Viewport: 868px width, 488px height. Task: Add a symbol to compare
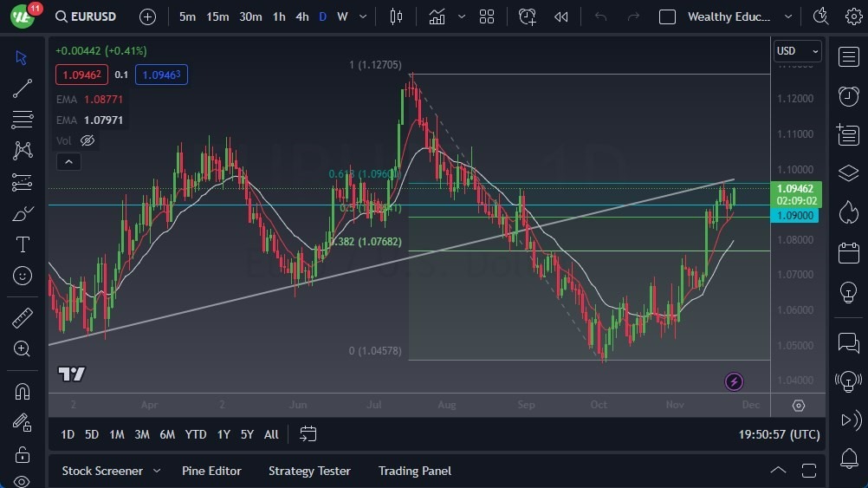point(147,16)
